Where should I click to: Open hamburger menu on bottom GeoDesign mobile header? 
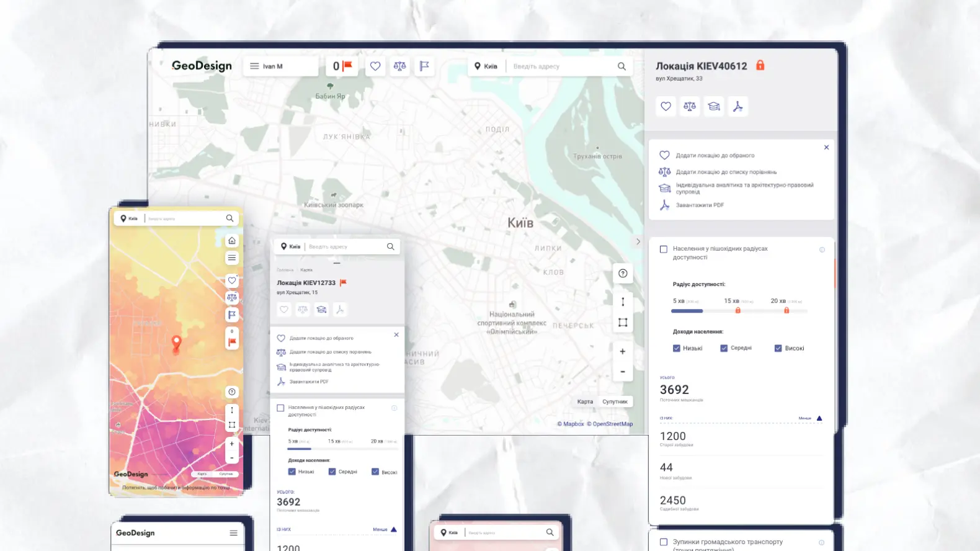(234, 533)
